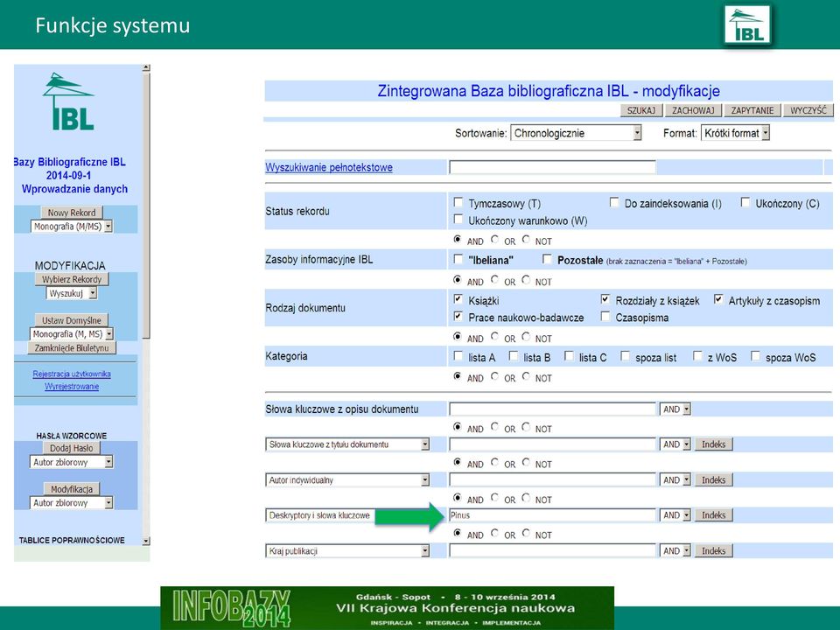The height and width of the screenshot is (630, 840).
Task: Open AND dropdown for Słowa kluczowe z opisu
Action: pos(675,409)
